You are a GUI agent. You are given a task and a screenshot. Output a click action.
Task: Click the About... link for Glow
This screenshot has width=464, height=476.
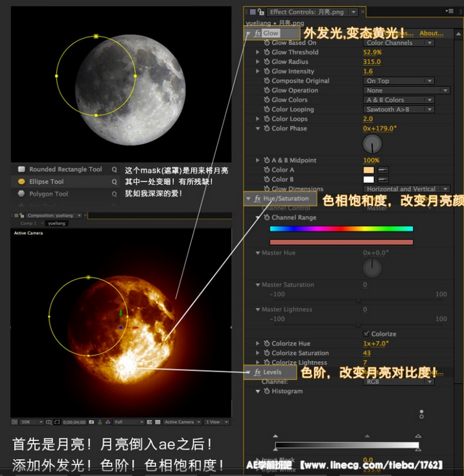[x=431, y=33]
